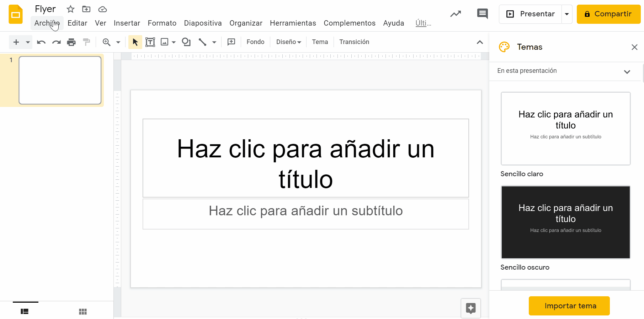Image resolution: width=644 pixels, height=319 pixels.
Task: Collapse En esta presentación section
Action: pos(627,72)
